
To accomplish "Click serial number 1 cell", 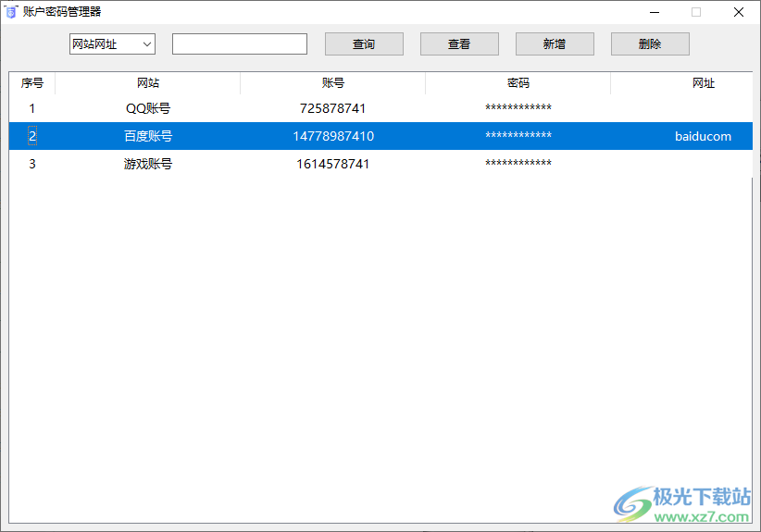I will tap(32, 108).
